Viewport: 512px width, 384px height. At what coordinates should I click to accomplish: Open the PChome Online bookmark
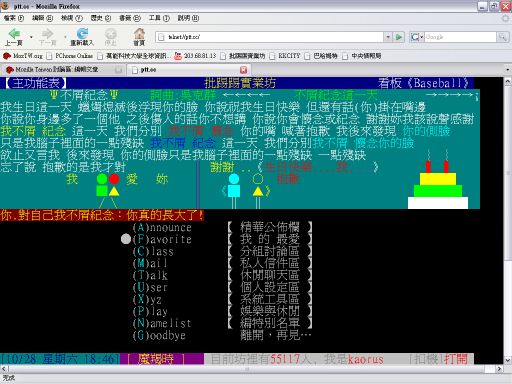point(70,56)
